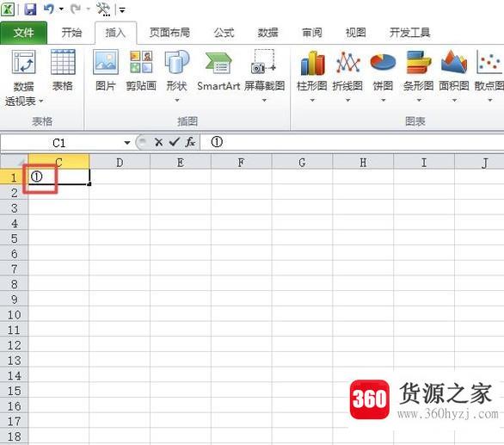Expand the 折线图 dropdown arrow
The image size is (504, 445).
point(347,101)
